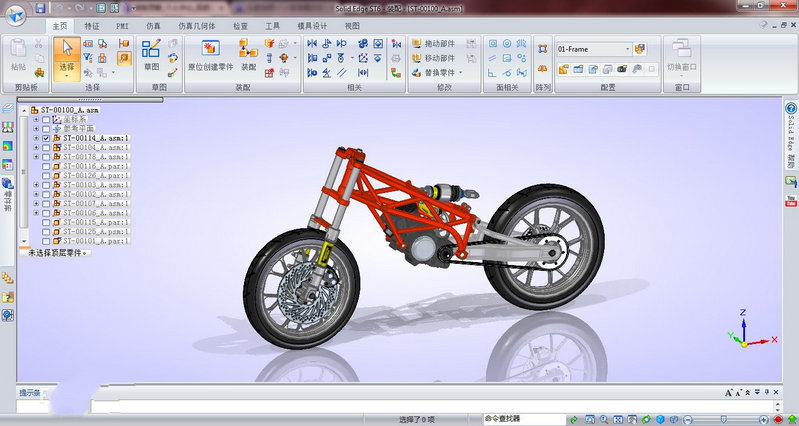
Task: Click the 原位创建零件 icon
Action: tap(210, 49)
